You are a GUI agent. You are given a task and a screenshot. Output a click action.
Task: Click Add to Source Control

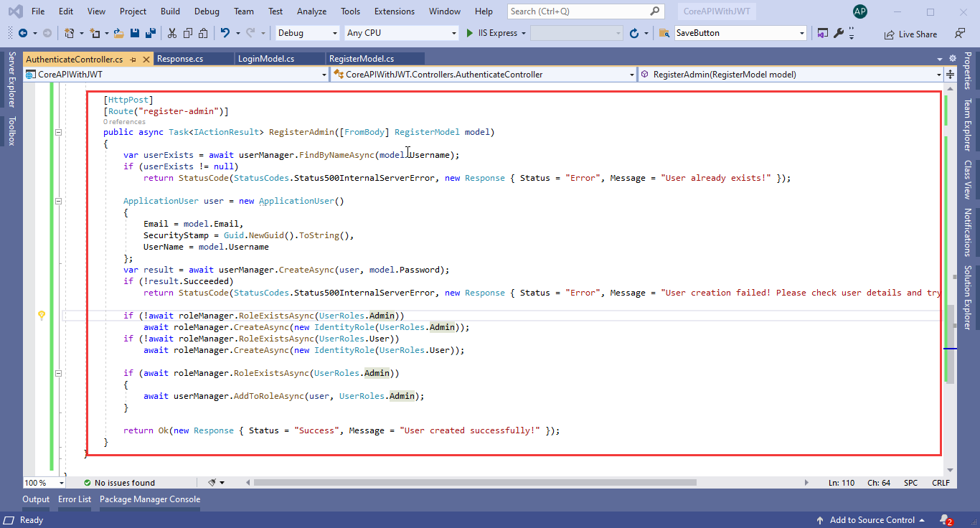pyautogui.click(x=872, y=520)
